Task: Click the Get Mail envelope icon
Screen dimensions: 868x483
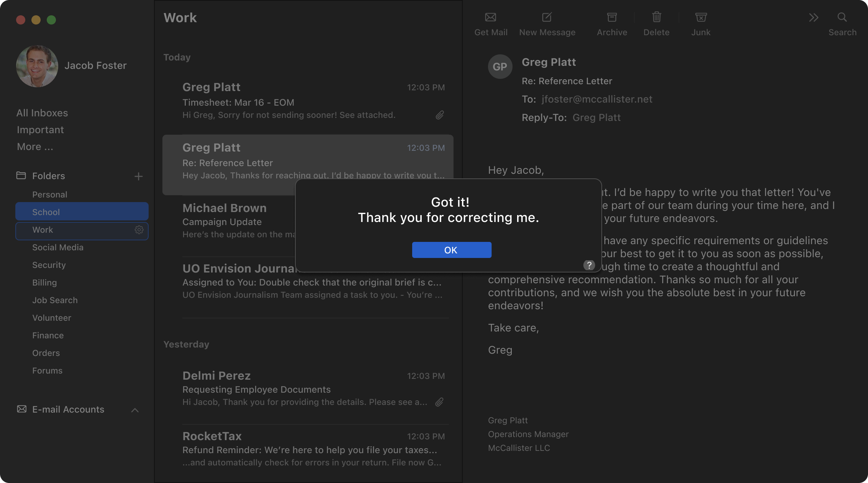Action: [x=490, y=18]
